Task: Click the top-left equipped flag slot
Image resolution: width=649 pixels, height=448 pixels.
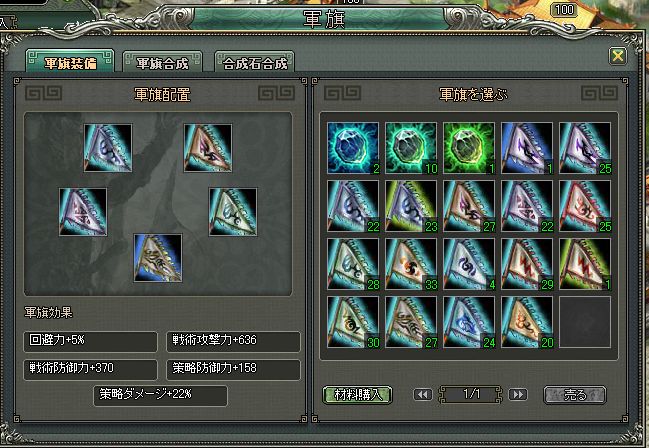Action: click(108, 148)
